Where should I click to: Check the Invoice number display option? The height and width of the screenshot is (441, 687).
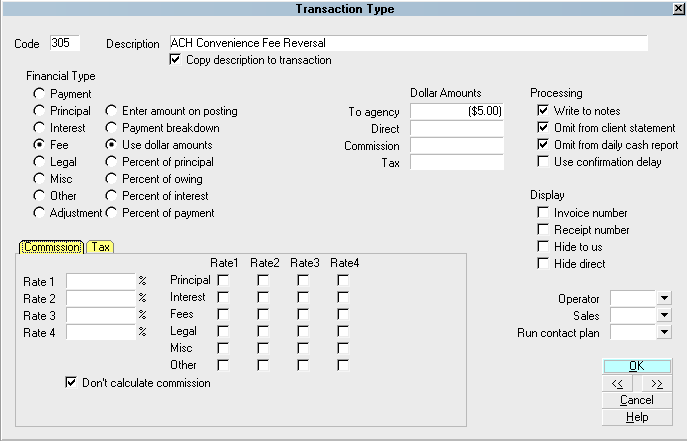click(543, 212)
